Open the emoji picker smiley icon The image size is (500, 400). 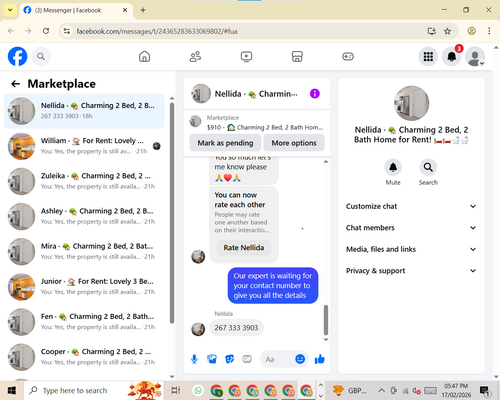(x=300, y=359)
